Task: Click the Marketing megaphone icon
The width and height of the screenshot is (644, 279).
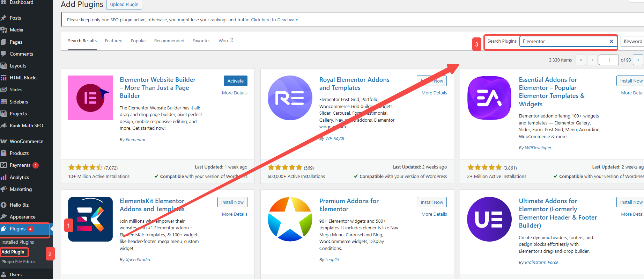Action: [x=3, y=189]
